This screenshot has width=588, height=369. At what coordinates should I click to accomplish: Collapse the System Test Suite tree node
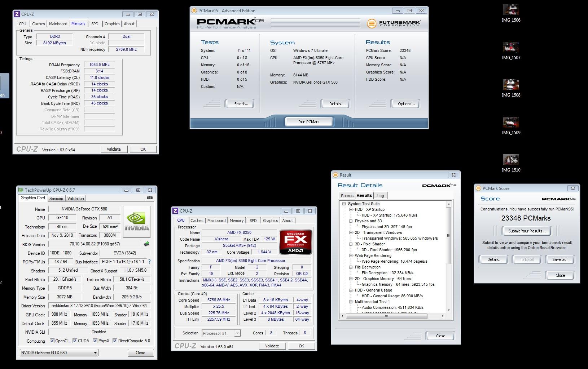pyautogui.click(x=344, y=204)
